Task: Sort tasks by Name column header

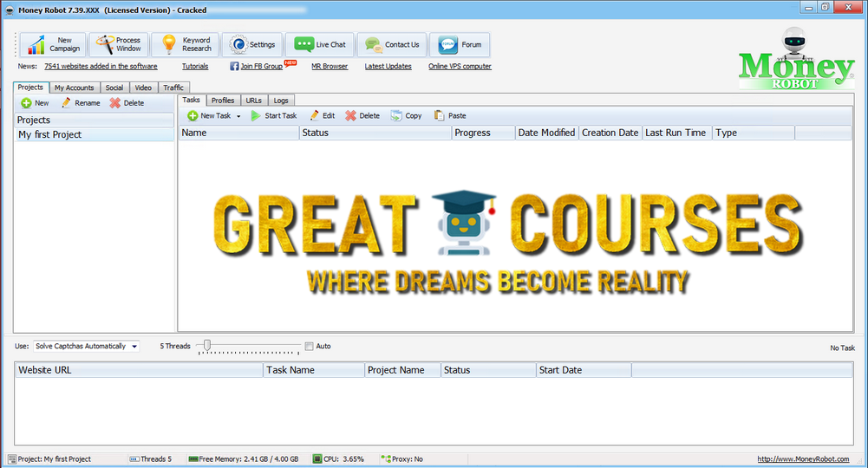Action: click(239, 133)
